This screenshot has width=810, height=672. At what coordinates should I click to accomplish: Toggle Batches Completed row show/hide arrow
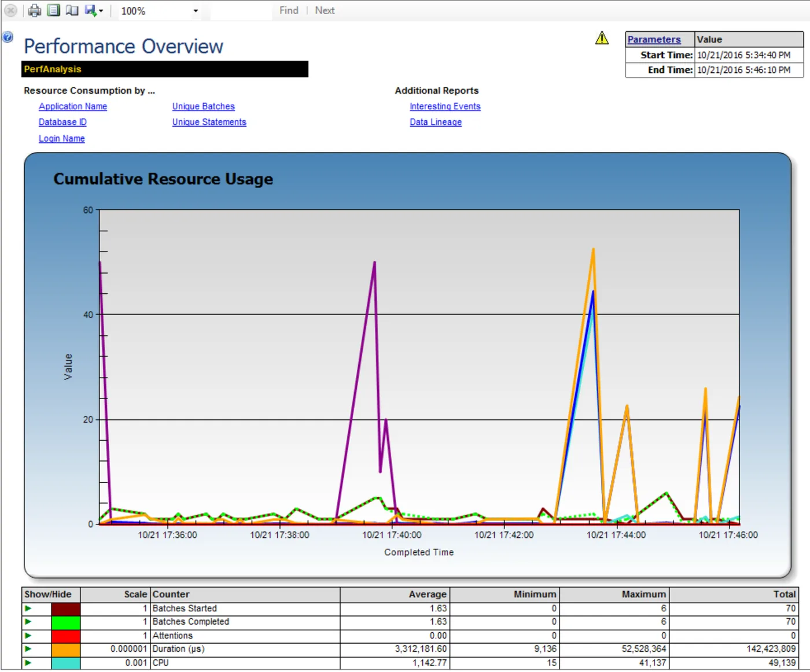click(x=28, y=622)
